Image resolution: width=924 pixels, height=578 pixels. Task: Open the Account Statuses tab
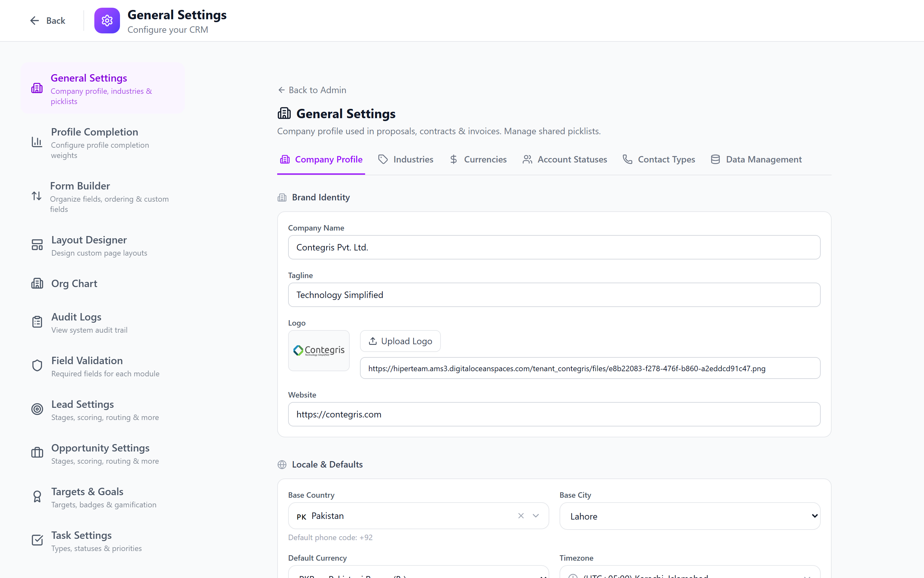tap(565, 159)
